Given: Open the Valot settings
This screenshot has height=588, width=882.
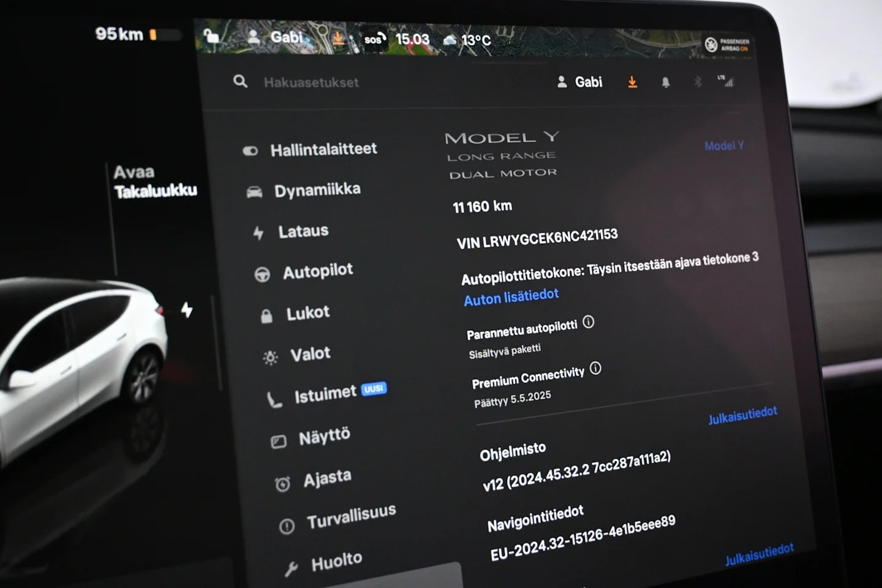Looking at the screenshot, I should (x=297, y=355).
